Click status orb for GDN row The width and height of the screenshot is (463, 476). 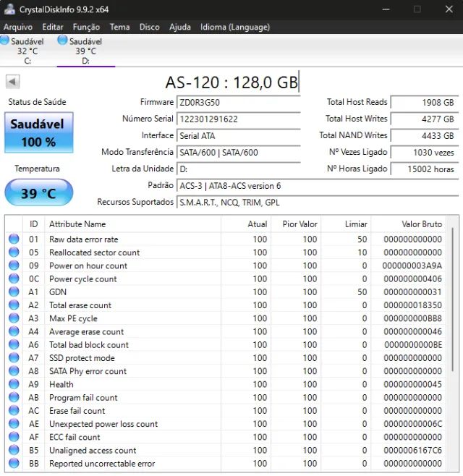click(x=14, y=292)
